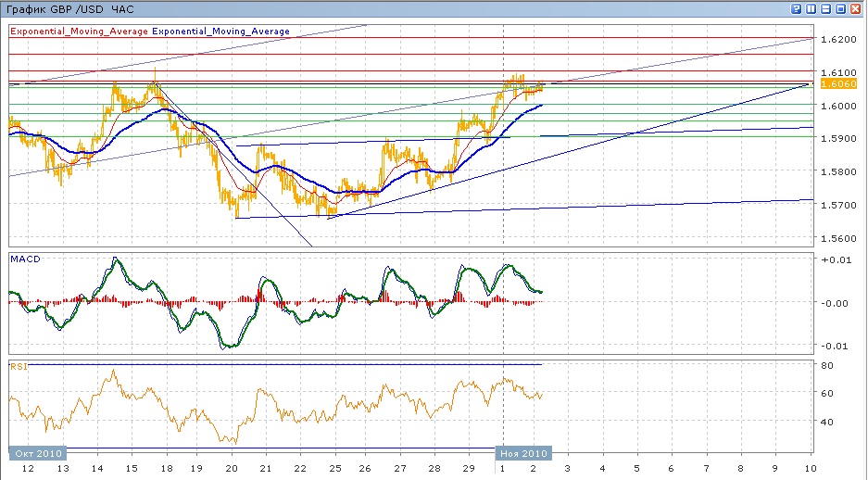868x480 pixels.
Task: Click the blue Exponential_Moving_Average legend label
Action: point(221,32)
